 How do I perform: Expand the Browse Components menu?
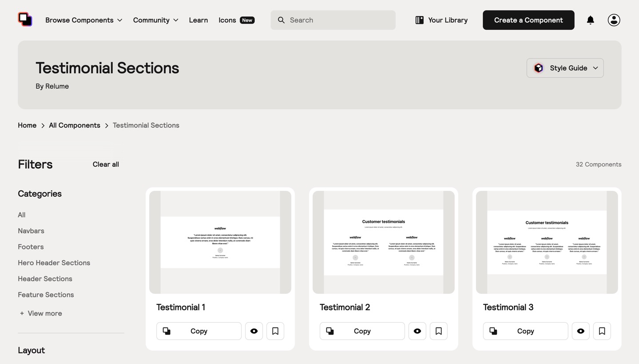[x=84, y=20]
